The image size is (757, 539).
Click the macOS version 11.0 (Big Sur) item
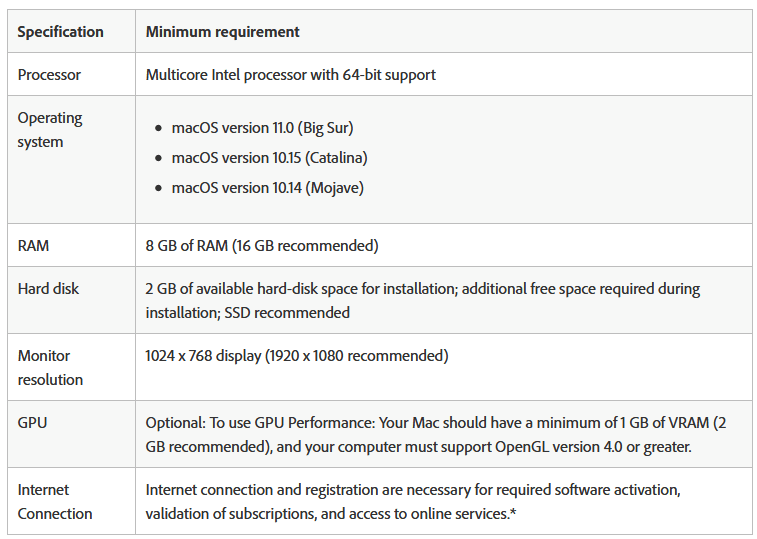(x=262, y=128)
